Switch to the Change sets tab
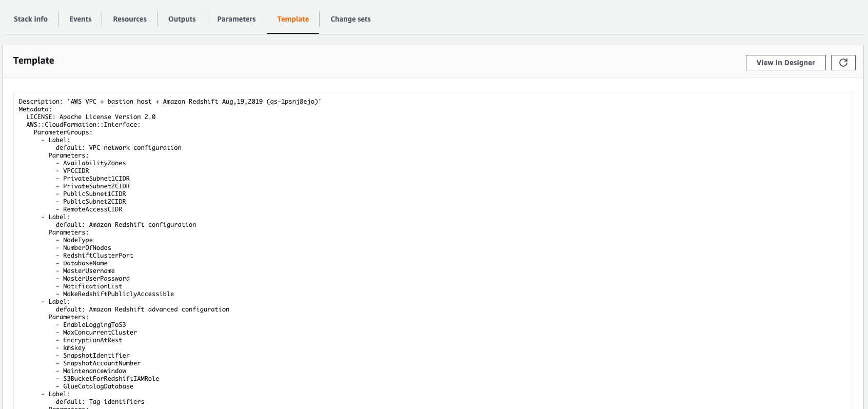This screenshot has width=868, height=409. [350, 19]
